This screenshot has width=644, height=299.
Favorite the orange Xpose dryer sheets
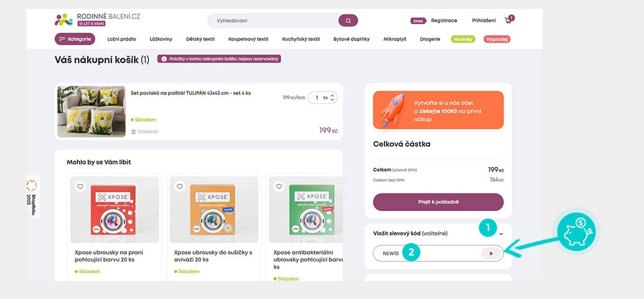coord(180,186)
